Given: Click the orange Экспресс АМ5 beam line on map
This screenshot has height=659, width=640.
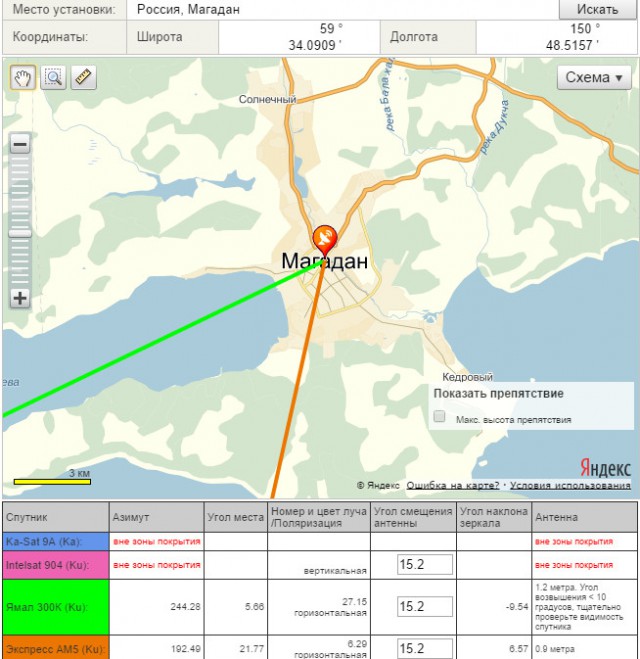Looking at the screenshot, I should click(x=298, y=380).
